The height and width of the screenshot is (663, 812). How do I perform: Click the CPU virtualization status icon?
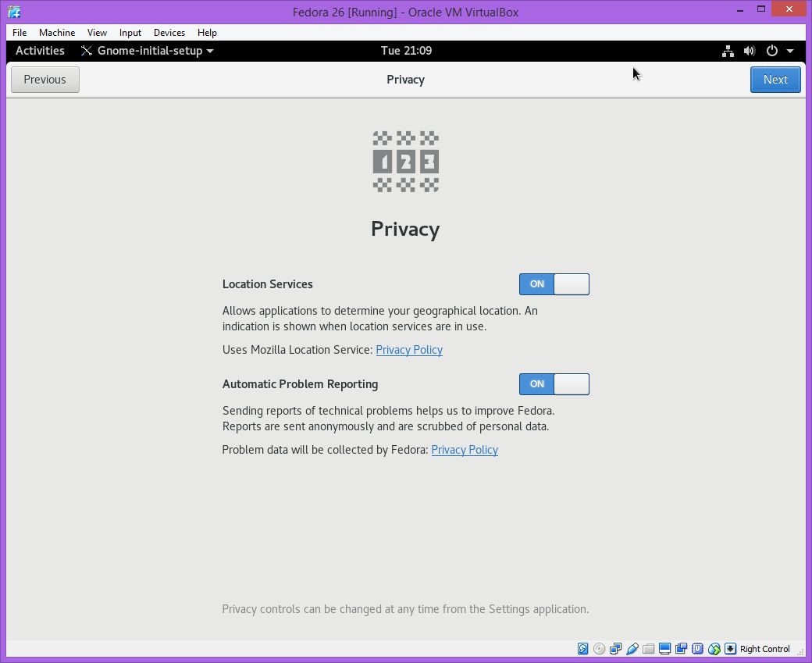tap(697, 648)
